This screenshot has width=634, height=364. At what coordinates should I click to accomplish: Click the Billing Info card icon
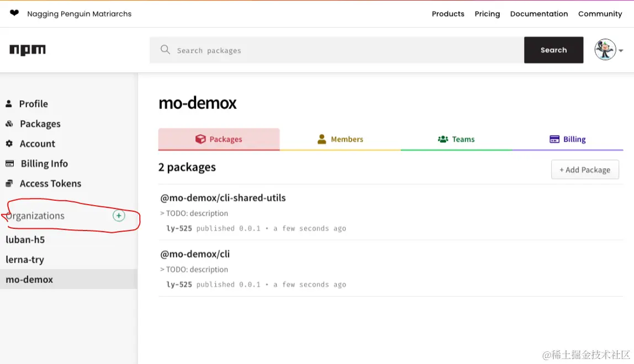(x=10, y=164)
